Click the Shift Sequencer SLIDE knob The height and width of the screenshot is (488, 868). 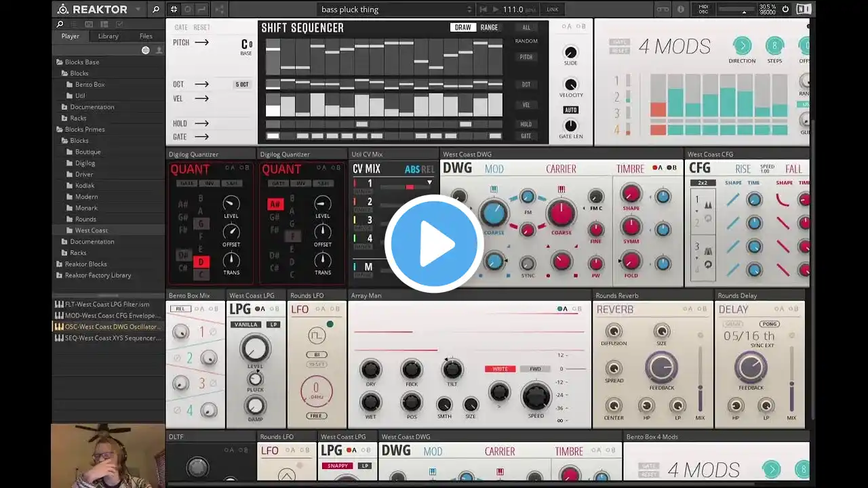[571, 52]
